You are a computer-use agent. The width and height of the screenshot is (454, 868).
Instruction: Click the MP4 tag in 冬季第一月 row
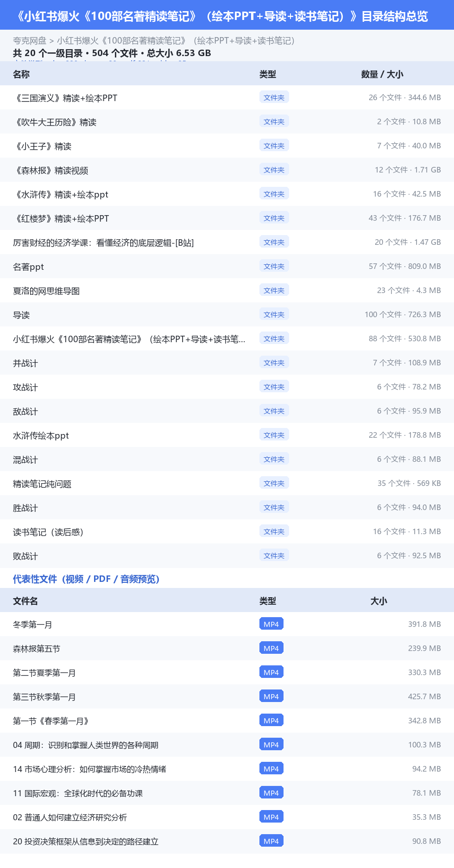click(x=271, y=624)
